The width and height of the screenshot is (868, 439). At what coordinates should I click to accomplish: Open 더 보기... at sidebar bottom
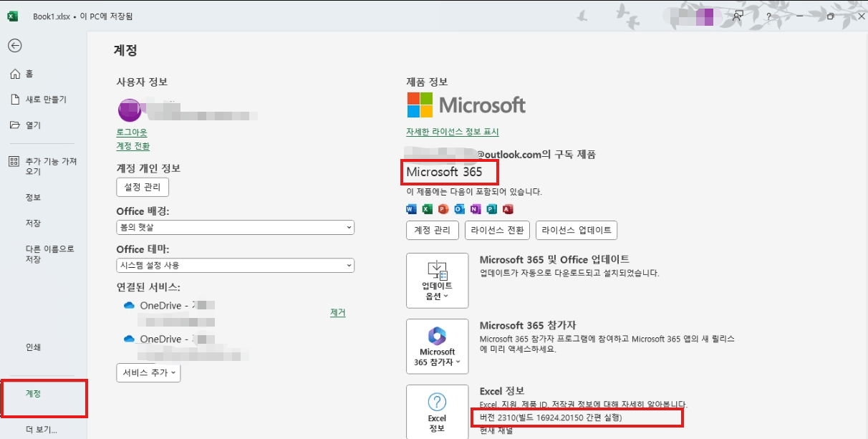point(41,430)
